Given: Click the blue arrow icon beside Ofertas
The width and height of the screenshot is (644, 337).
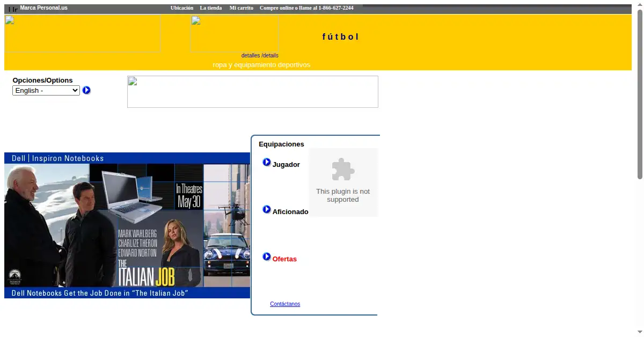Looking at the screenshot, I should click(x=267, y=257).
